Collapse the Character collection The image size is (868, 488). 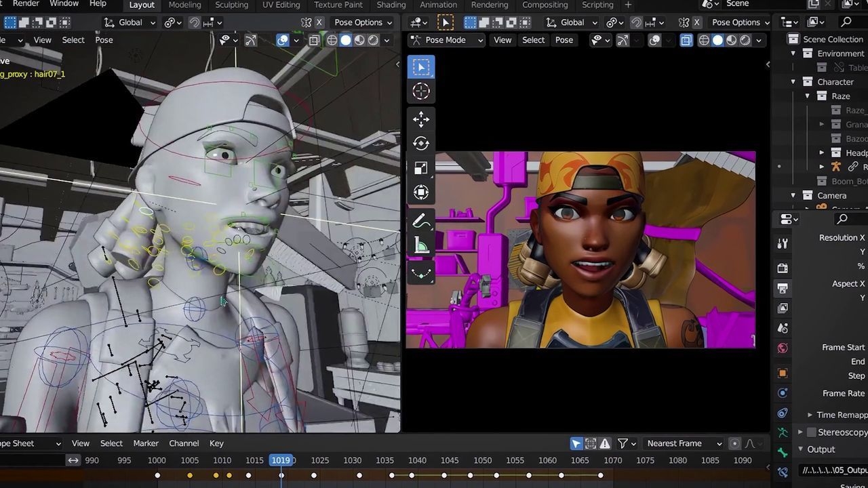(x=793, y=82)
